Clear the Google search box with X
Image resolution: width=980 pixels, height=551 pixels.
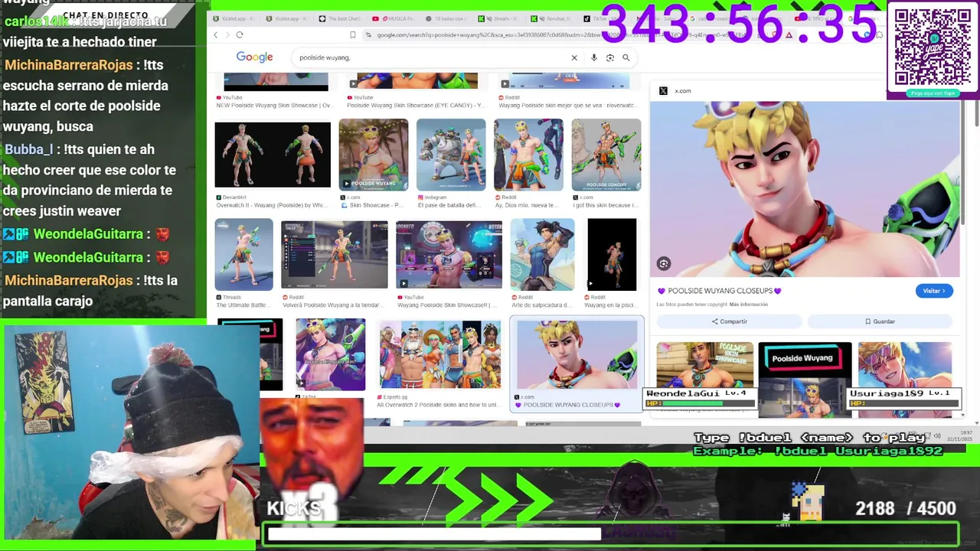point(574,57)
